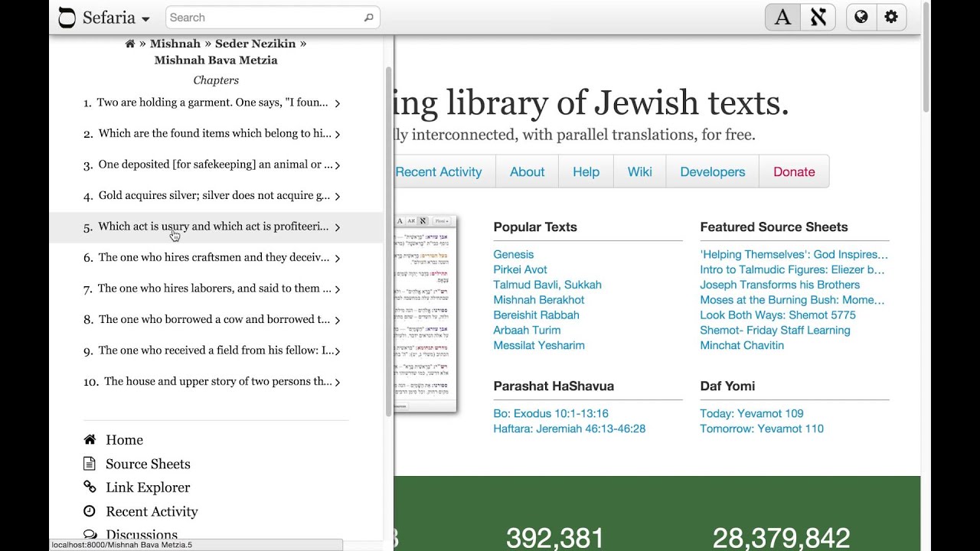980x551 pixels.
Task: Expand chevron for chapter 6 row
Action: [x=337, y=258]
